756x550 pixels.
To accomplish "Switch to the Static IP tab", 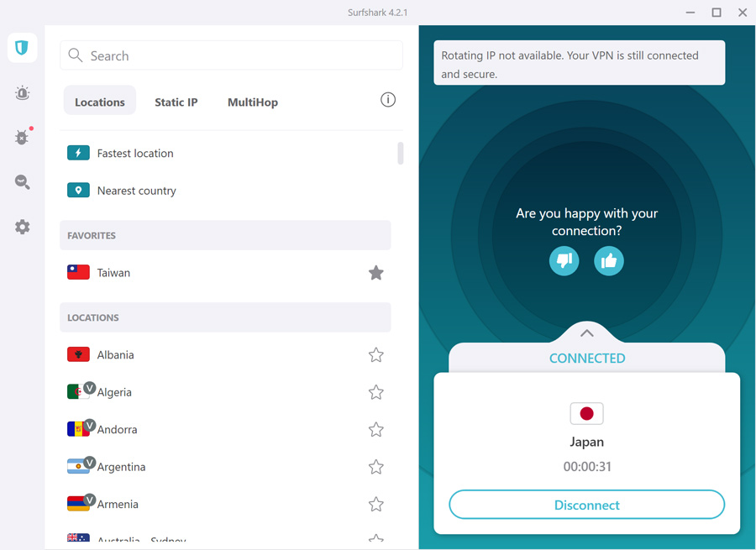I will click(176, 102).
